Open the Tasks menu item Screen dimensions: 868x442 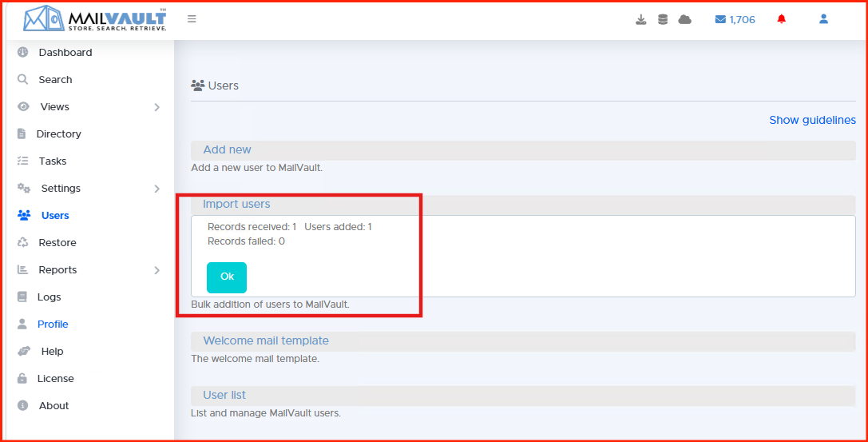53,161
